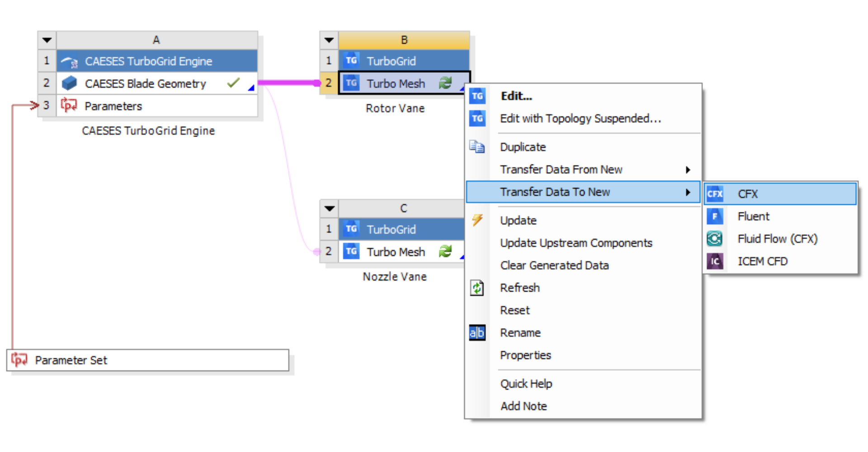Expand the Transfer Data To New submenu arrow

[688, 192]
